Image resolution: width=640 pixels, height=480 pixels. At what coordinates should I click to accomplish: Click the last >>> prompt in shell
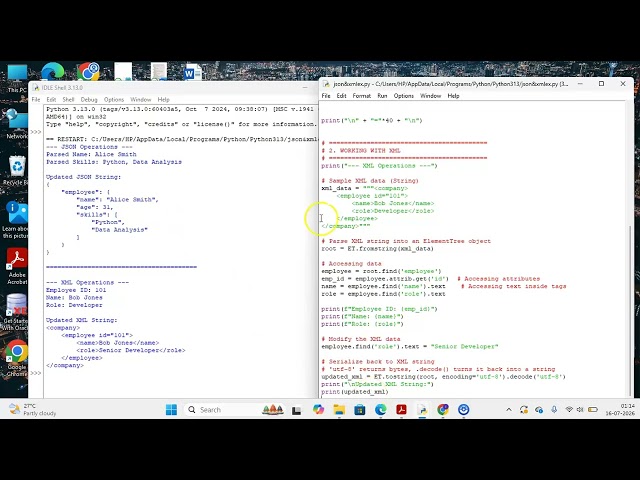(36, 373)
